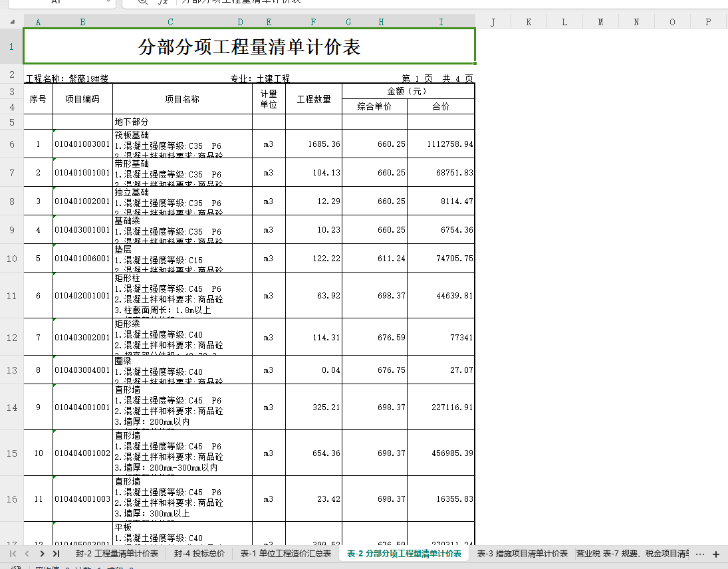
Task: Select item code cell 010402001001
Action: pyautogui.click(x=82, y=296)
